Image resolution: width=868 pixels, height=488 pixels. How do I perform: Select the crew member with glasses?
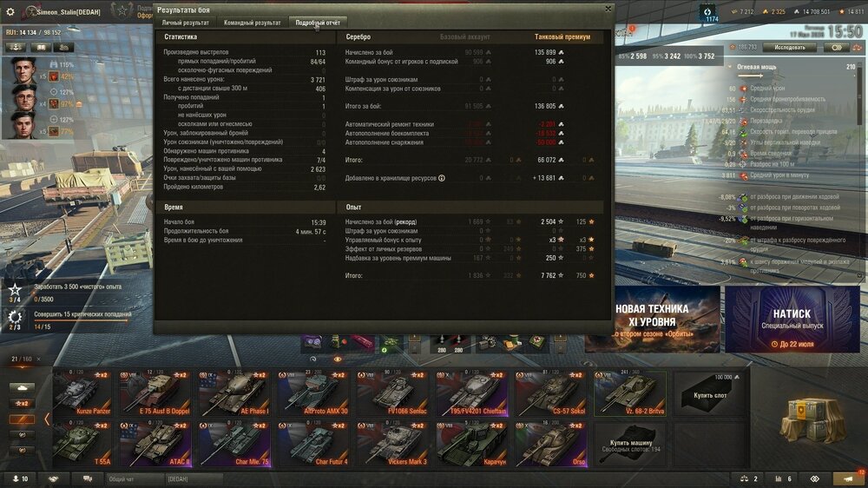point(23,97)
